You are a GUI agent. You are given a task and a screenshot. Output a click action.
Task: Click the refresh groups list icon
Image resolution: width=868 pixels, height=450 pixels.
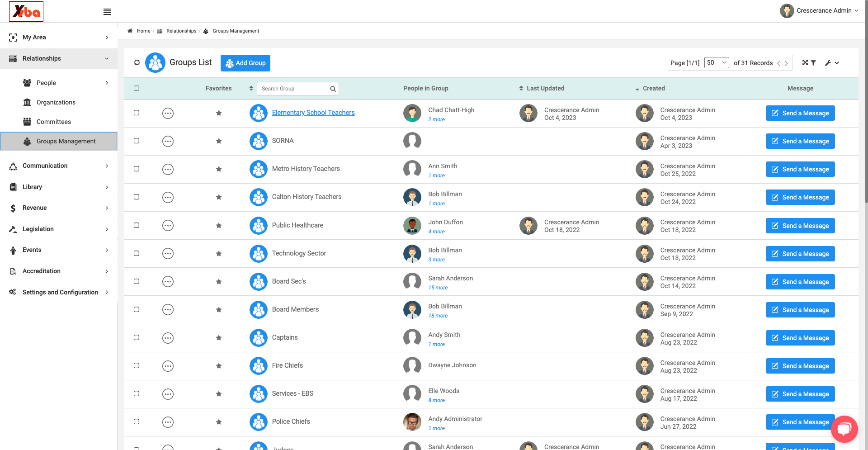coord(137,62)
